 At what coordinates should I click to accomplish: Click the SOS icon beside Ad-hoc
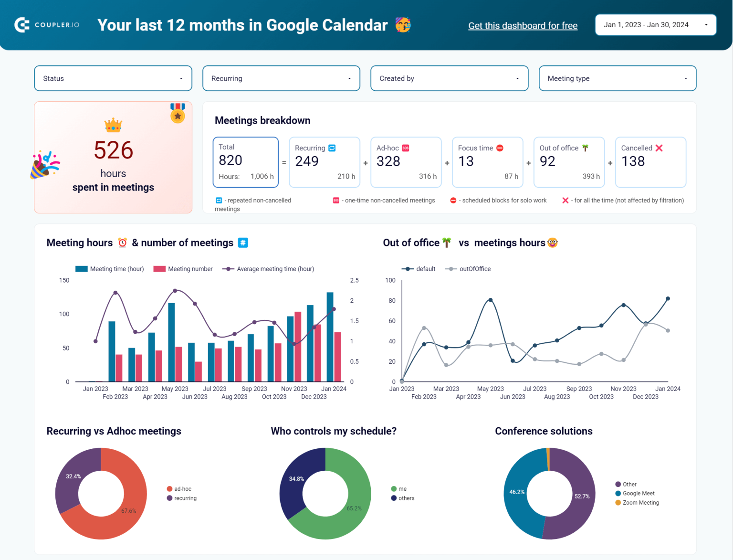(x=405, y=148)
